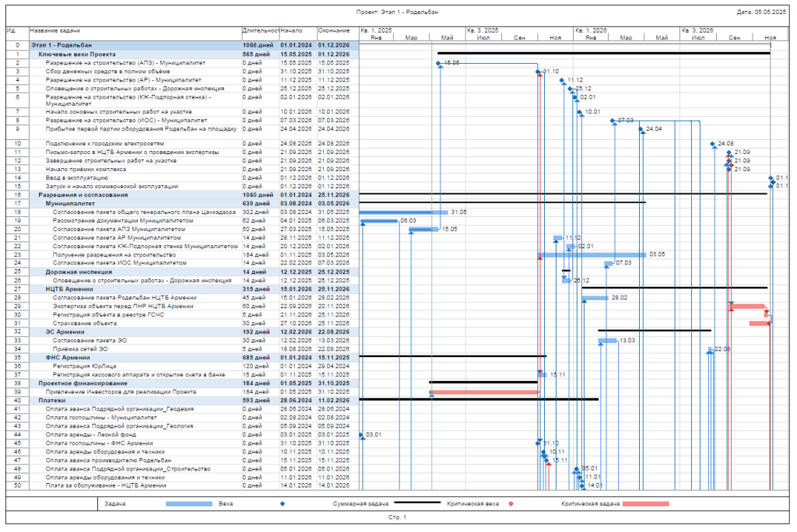Click the 'Кв. 3, 2025' timeline header
797x532 pixels.
tap(483, 30)
